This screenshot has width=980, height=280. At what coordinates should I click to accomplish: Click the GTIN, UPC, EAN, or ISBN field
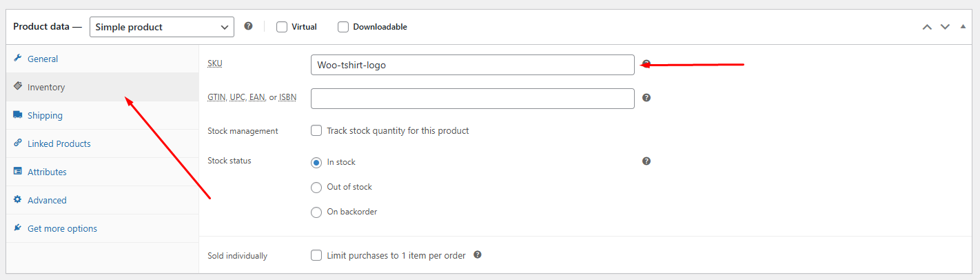point(472,99)
